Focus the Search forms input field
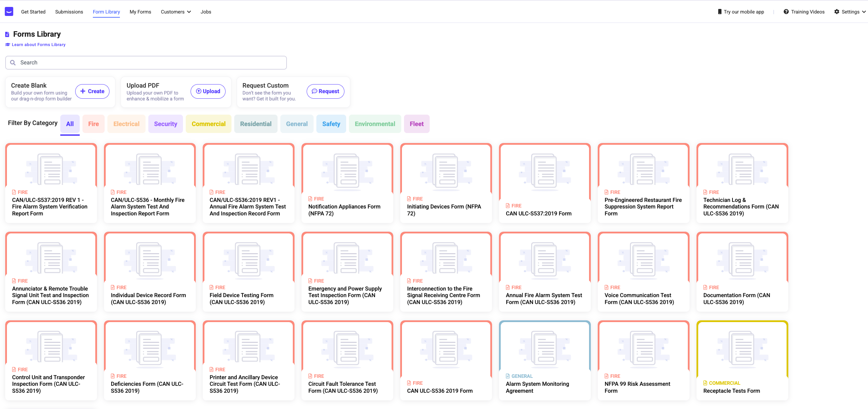The width and height of the screenshot is (868, 409). 149,63
